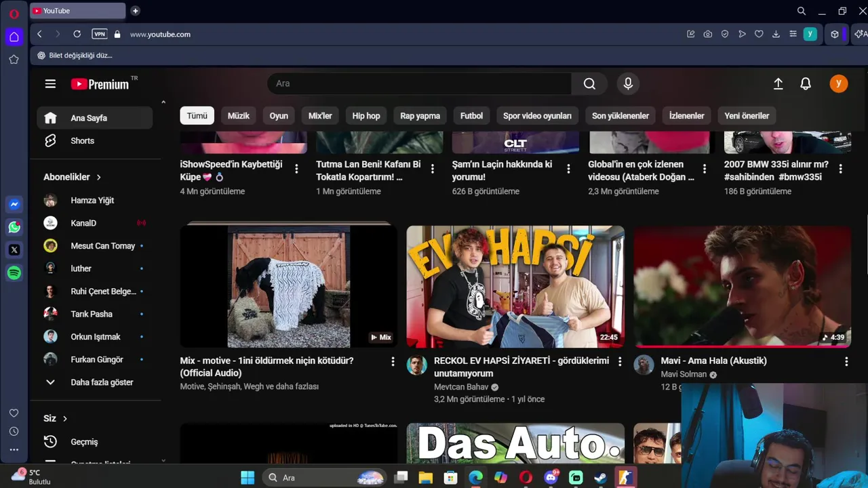The width and height of the screenshot is (868, 488).
Task: Open Opera easy setup sliders icon
Action: [793, 34]
